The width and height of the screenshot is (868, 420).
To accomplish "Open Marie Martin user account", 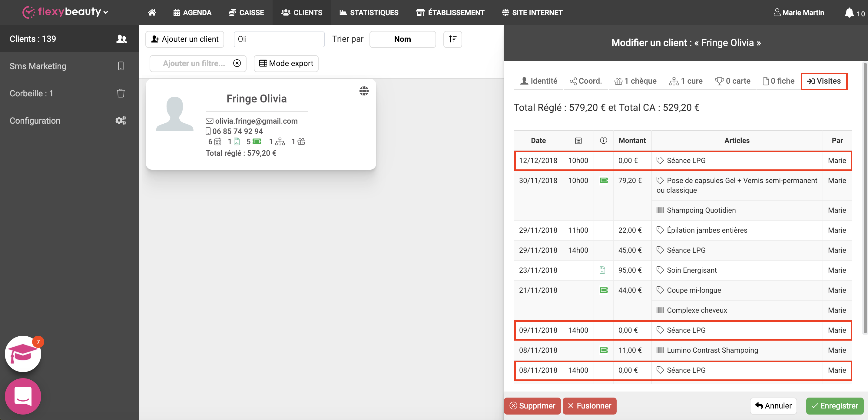I will point(799,12).
